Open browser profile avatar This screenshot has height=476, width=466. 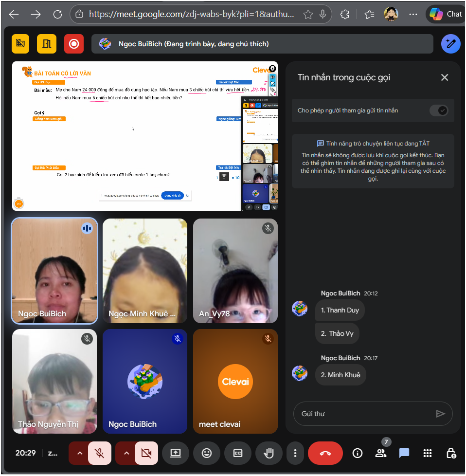pos(391,14)
